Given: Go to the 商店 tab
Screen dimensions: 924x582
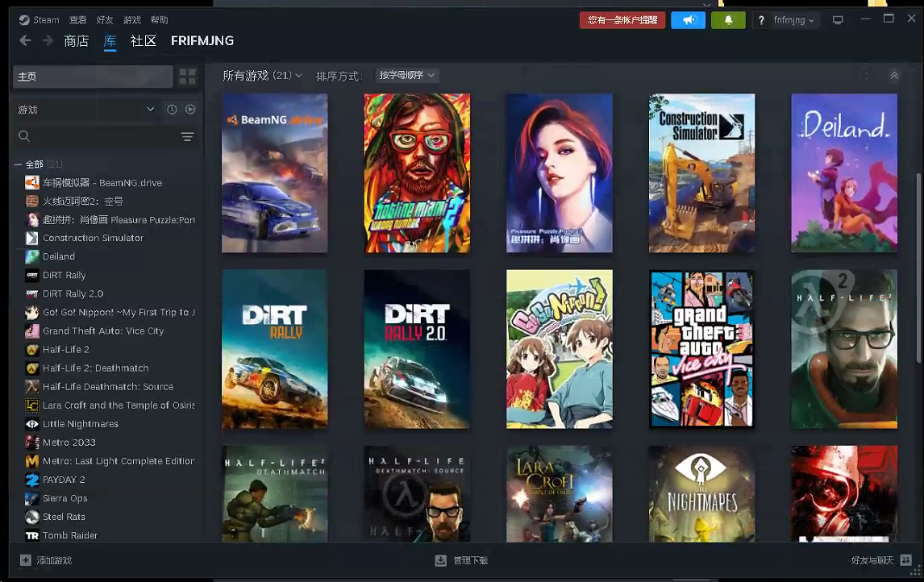Looking at the screenshot, I should [x=77, y=40].
